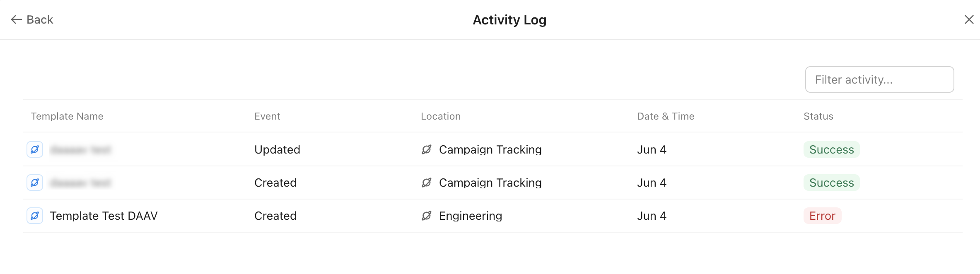Click the planet icon beside Template Test DAAV
The width and height of the screenshot is (980, 274).
(x=35, y=216)
